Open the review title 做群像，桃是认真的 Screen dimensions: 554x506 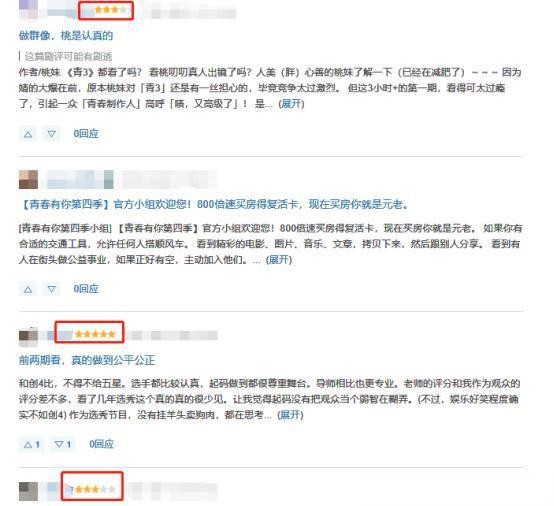tap(66, 35)
